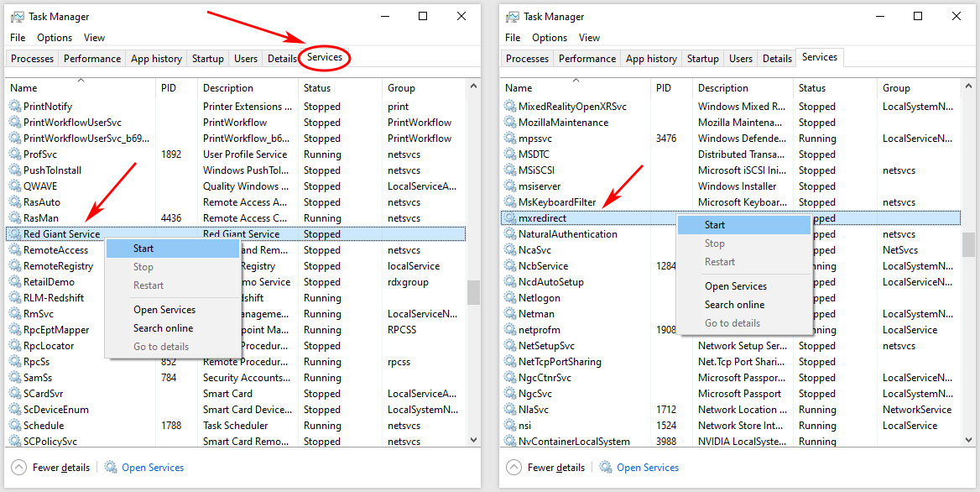Screen dimensions: 980x492
Task: Open the Performance tab in the right window
Action: point(587,59)
